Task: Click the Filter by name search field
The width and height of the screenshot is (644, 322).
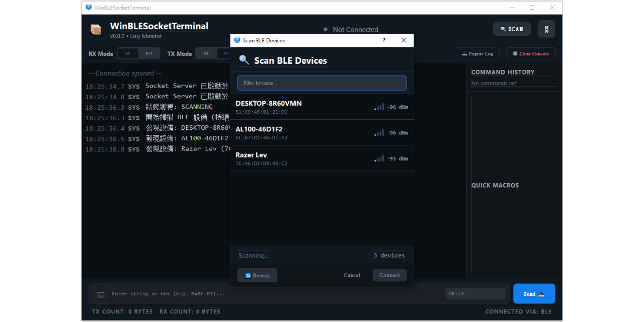Action: [x=321, y=83]
